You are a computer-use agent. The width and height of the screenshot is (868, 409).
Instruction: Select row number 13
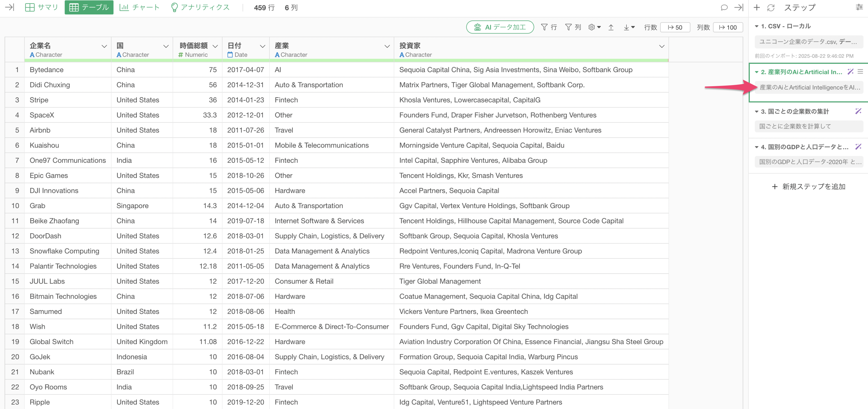click(15, 251)
